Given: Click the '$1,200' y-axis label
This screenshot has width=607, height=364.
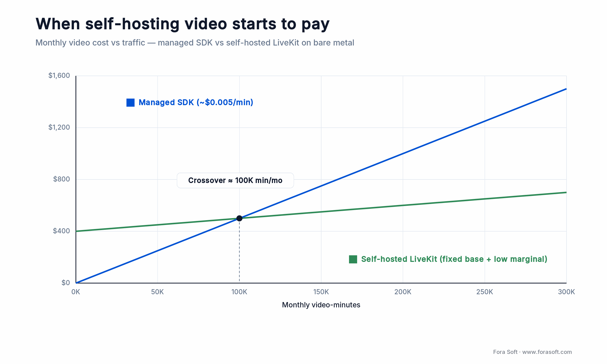Looking at the screenshot, I should (x=59, y=127).
